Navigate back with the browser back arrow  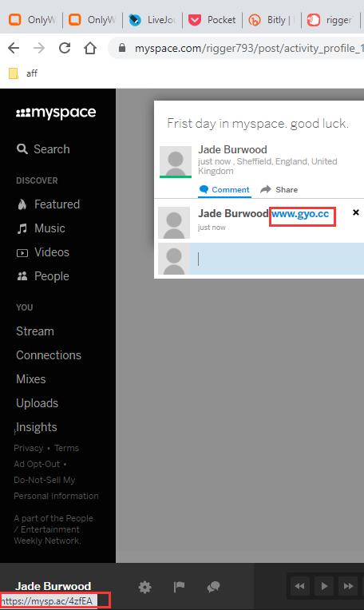(14, 48)
